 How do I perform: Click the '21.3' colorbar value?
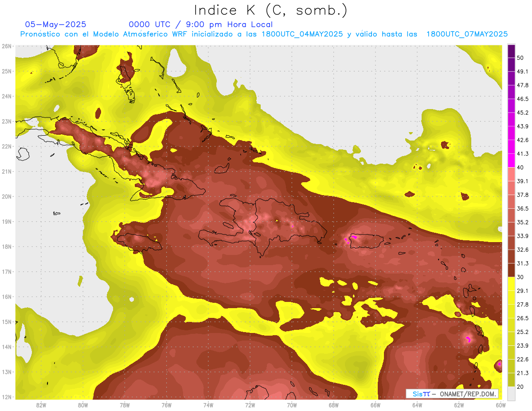(x=523, y=373)
